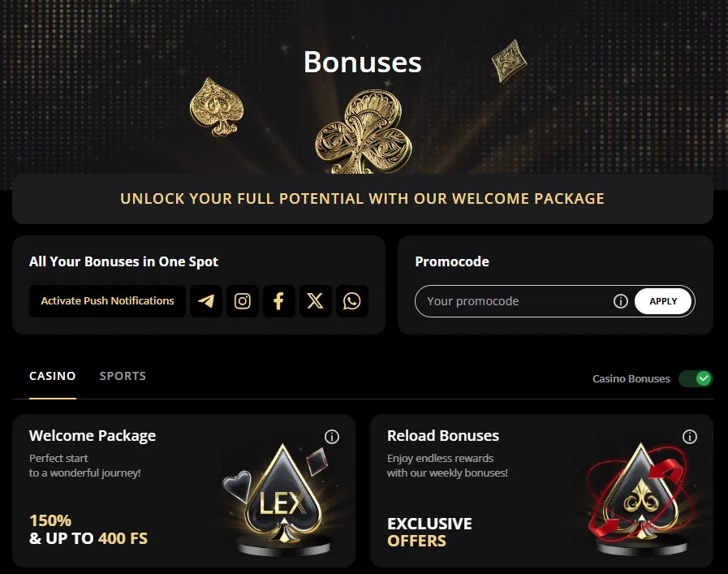Image resolution: width=728 pixels, height=574 pixels.
Task: Open Reload Bonuses info icon
Action: click(x=690, y=437)
